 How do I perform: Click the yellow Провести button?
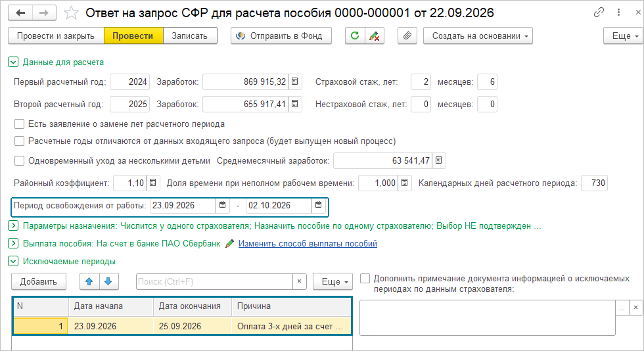pos(133,35)
